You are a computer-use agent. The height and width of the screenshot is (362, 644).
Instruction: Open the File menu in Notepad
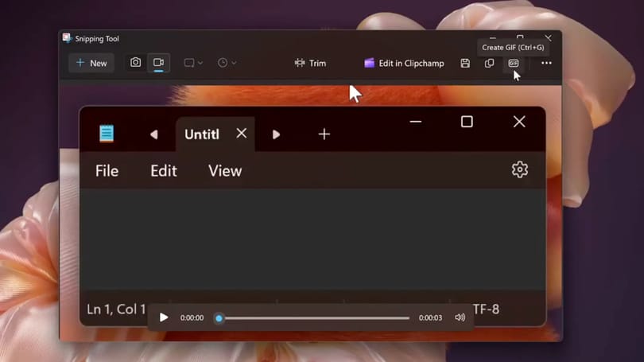pos(107,171)
